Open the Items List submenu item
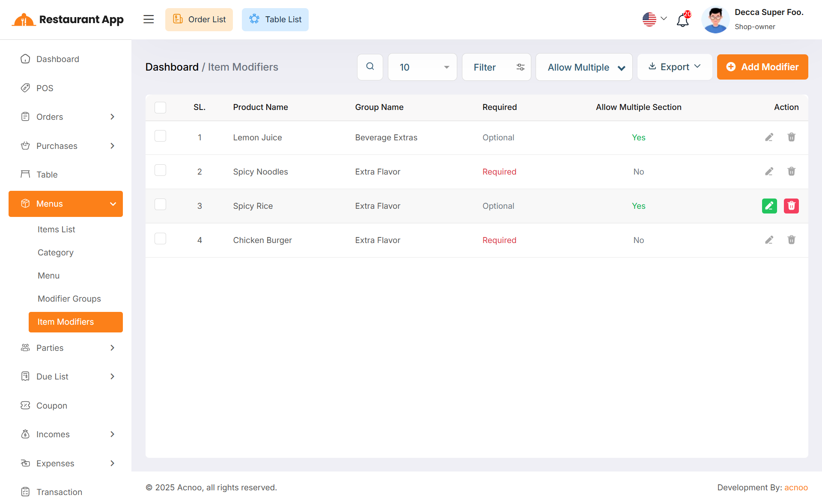 pyautogui.click(x=56, y=229)
